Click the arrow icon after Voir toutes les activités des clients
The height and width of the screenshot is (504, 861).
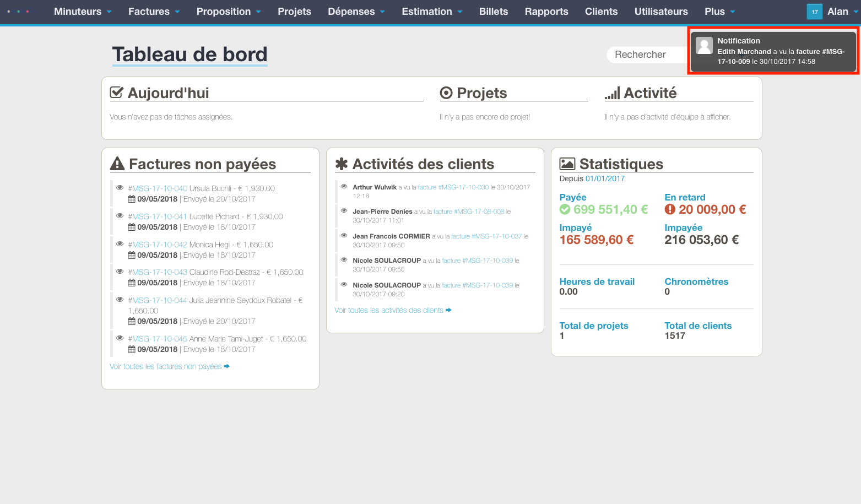tap(448, 310)
